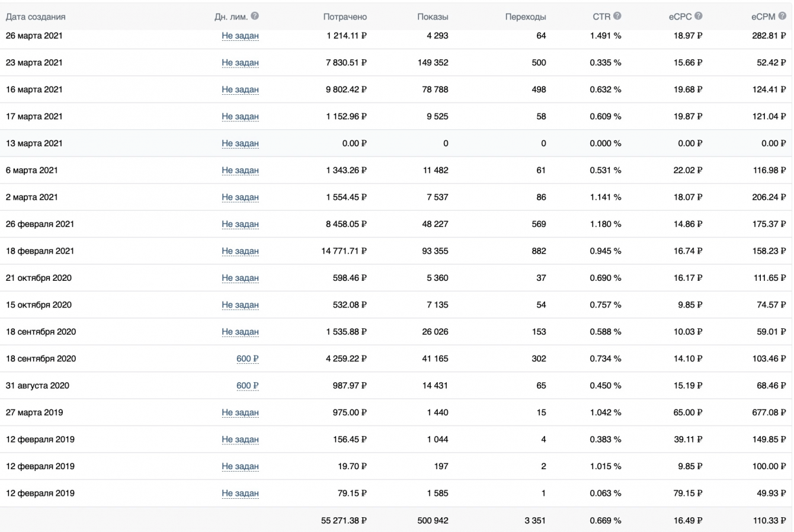
Task: Click help icon next to Дн. лим.
Action: [x=255, y=17]
